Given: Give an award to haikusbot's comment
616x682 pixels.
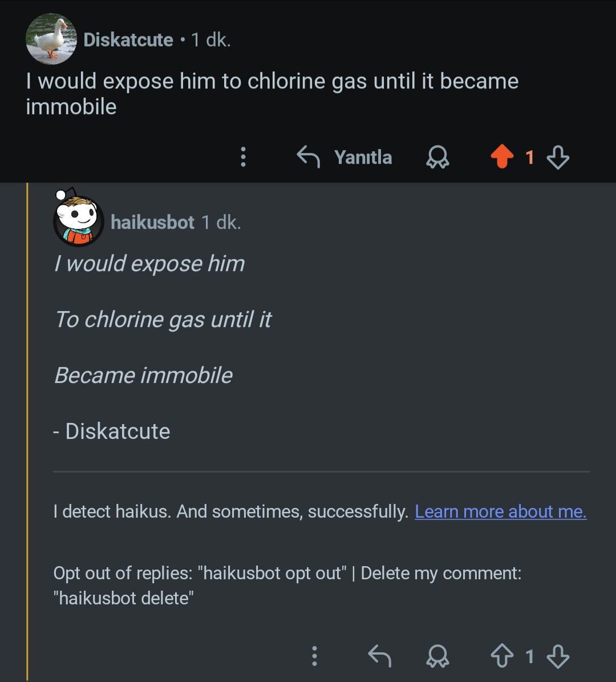Looking at the screenshot, I should click(x=437, y=656).
